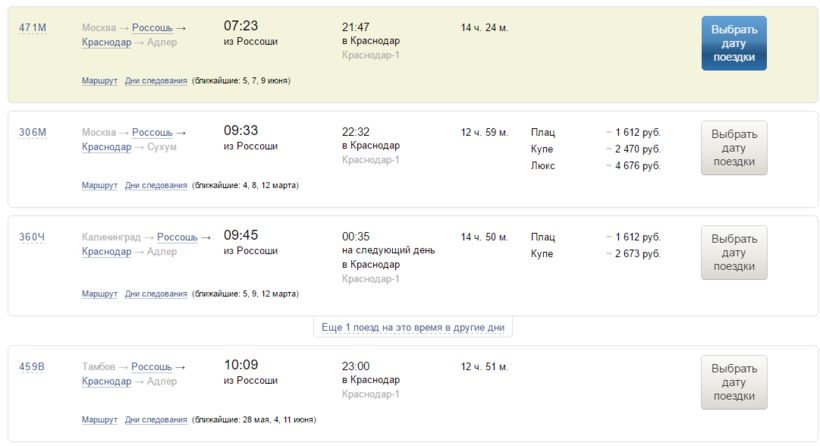Open 'Маршрут' link for train 471М
820x446 pixels.
tap(99, 81)
